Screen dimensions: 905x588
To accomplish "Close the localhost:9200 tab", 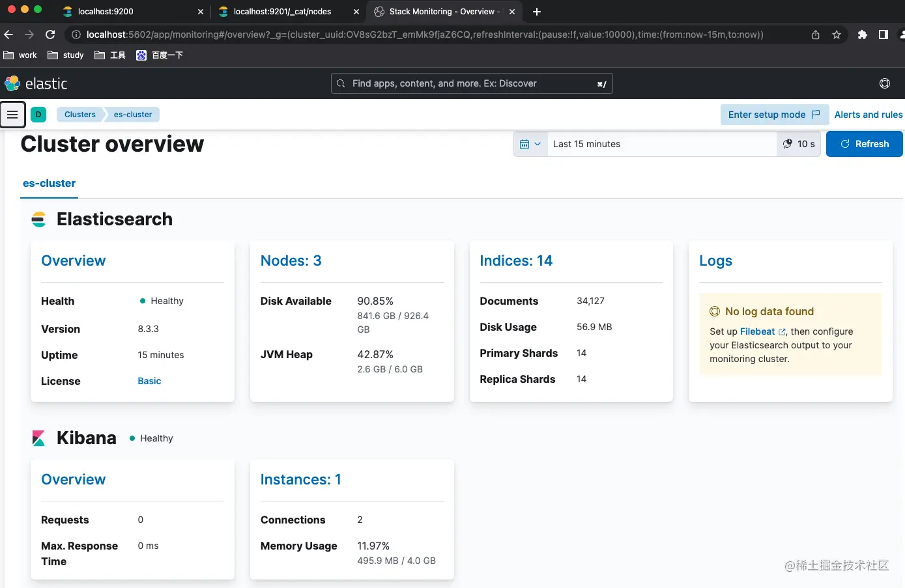I will tap(200, 12).
